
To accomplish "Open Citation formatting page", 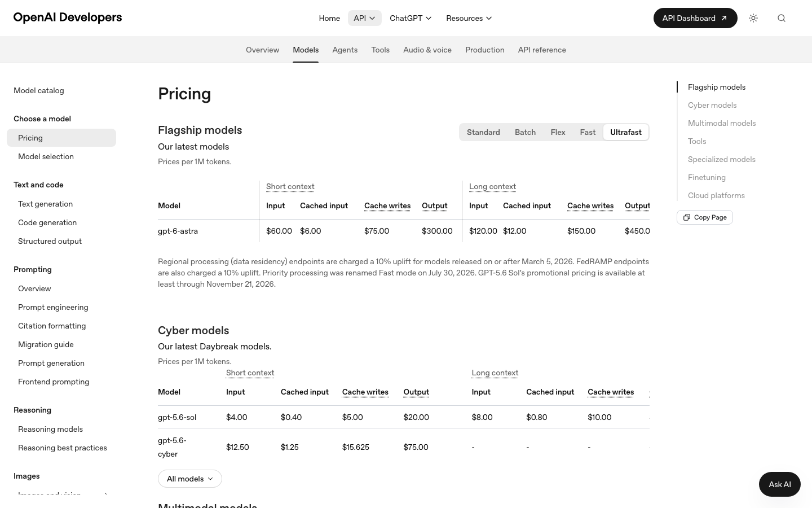I will 61,326.
